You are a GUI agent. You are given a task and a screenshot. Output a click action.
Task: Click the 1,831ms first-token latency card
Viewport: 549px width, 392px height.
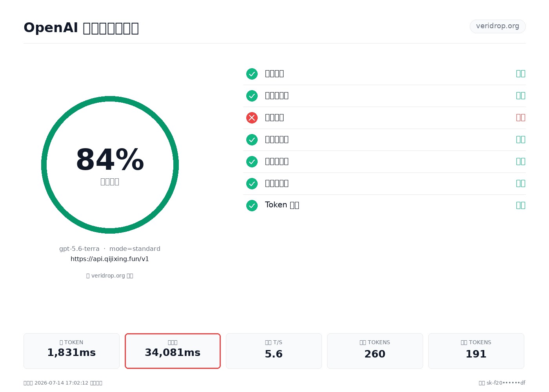click(71, 351)
